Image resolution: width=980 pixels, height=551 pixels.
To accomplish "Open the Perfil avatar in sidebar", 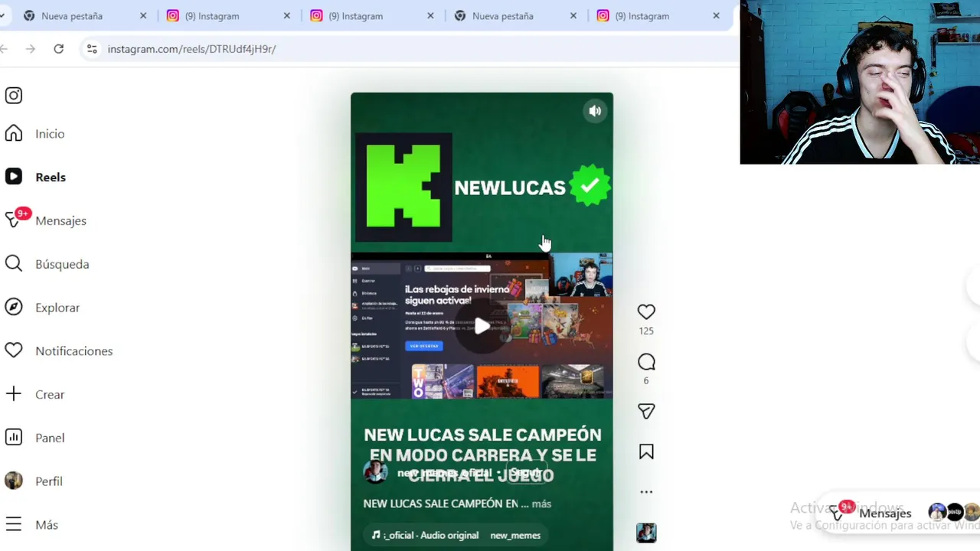I will [x=14, y=481].
